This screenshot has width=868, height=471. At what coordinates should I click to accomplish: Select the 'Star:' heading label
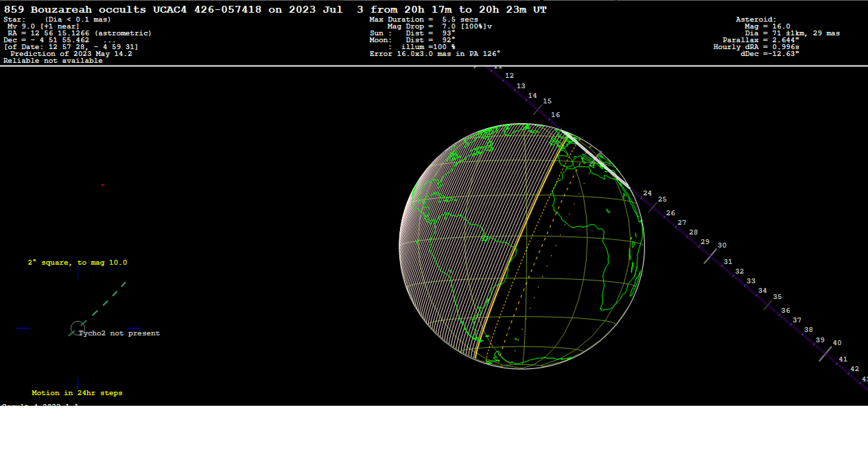pos(14,20)
